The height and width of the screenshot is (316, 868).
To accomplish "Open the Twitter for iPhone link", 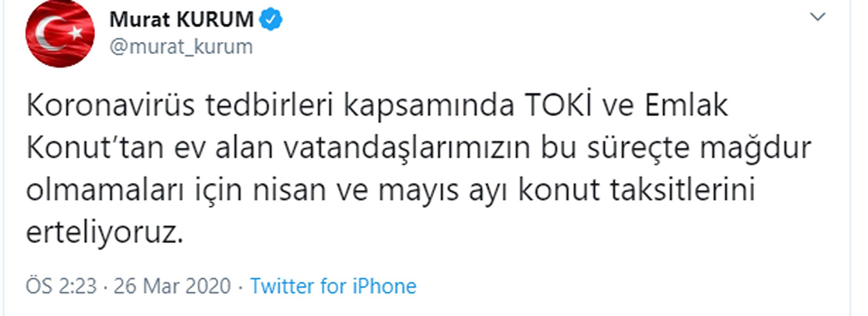I will tap(333, 286).
